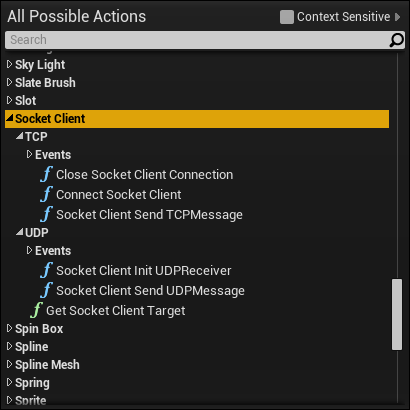The width and height of the screenshot is (410, 410).
Task: Toggle the Context Sensitive checkbox
Action: (287, 17)
